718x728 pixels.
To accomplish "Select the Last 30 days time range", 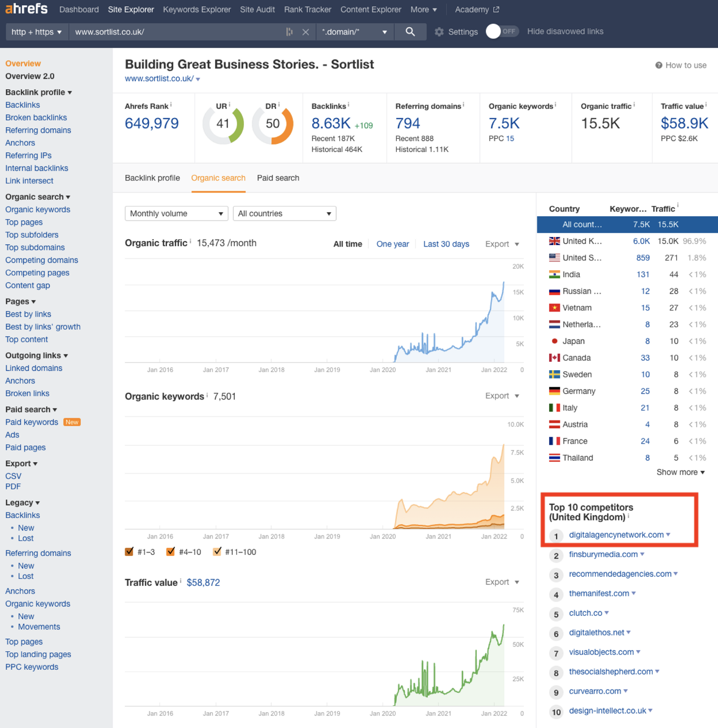I will coord(446,244).
